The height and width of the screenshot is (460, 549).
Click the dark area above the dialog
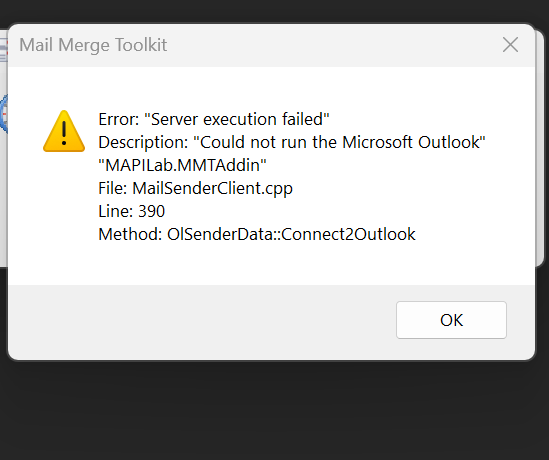[274, 11]
